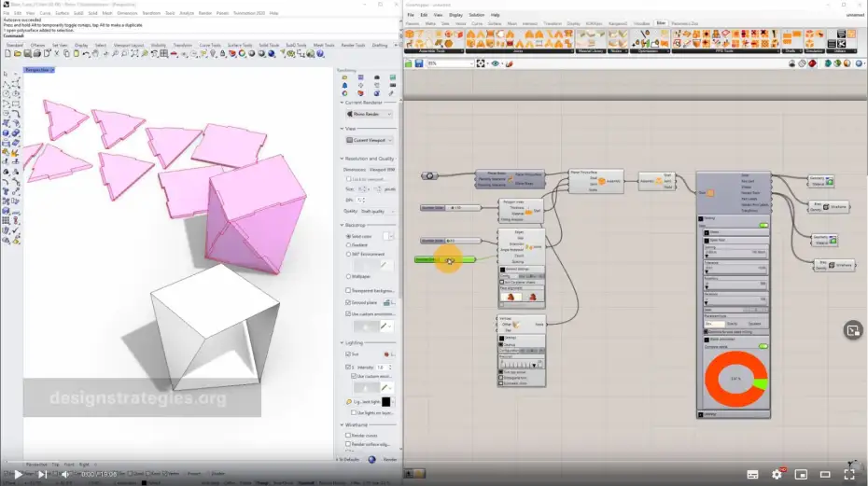
Task: Open the Draft quality dropdown
Action: (378, 212)
